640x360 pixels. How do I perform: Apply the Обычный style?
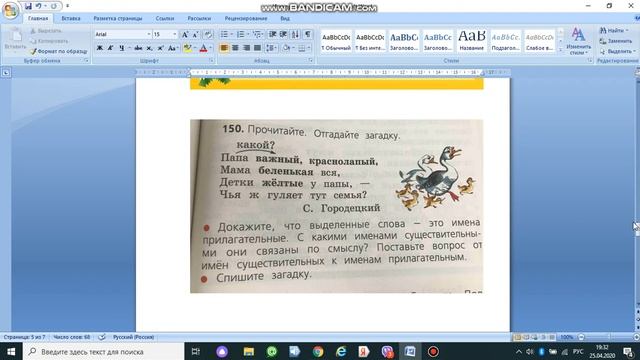point(336,41)
